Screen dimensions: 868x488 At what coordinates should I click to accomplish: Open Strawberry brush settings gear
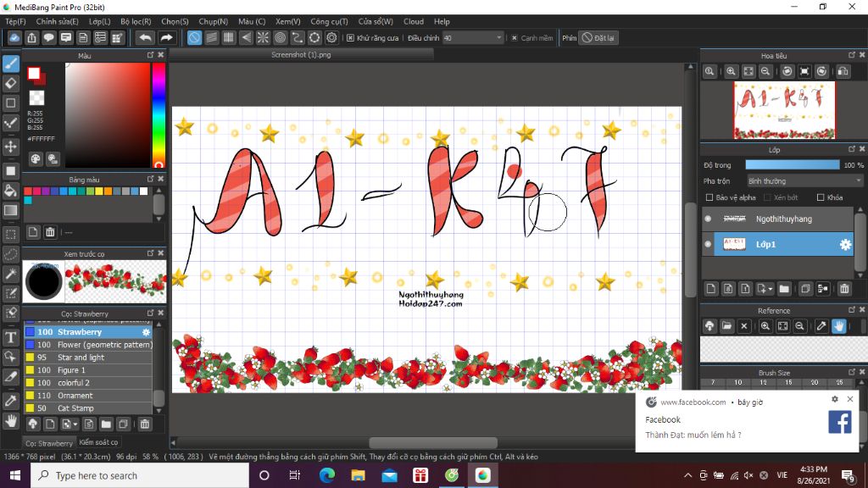[146, 332]
